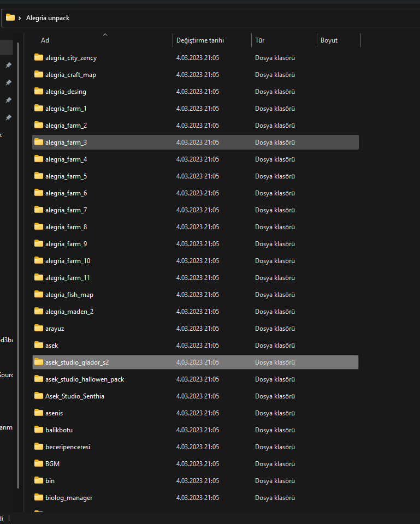This screenshot has width=420, height=524.
Task: Click the BGM folder name
Action: (x=52, y=464)
